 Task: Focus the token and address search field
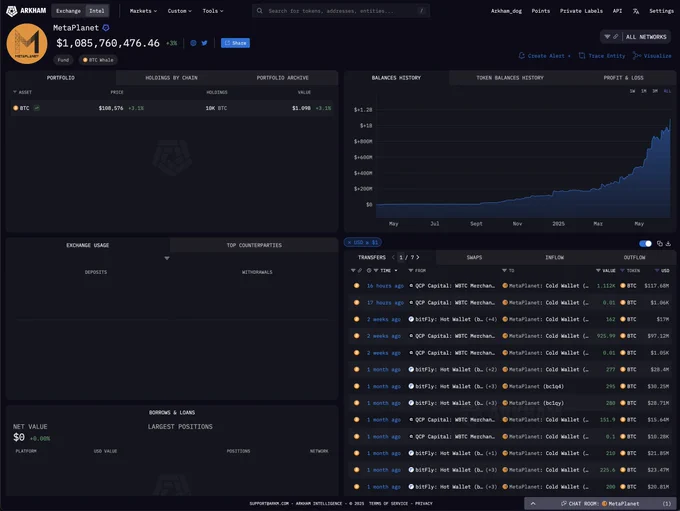tap(341, 11)
